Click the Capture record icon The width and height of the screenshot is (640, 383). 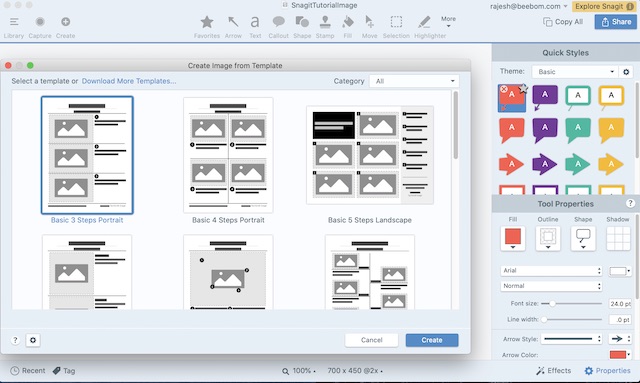coord(40,22)
